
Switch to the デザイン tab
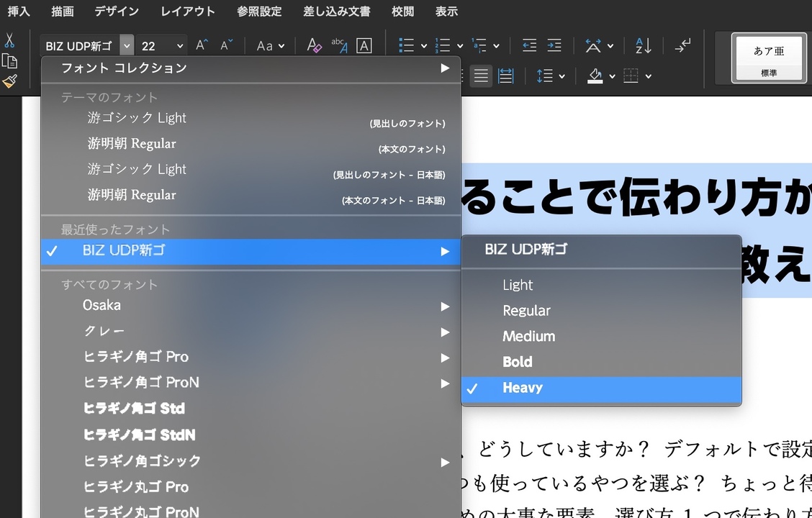coord(117,12)
